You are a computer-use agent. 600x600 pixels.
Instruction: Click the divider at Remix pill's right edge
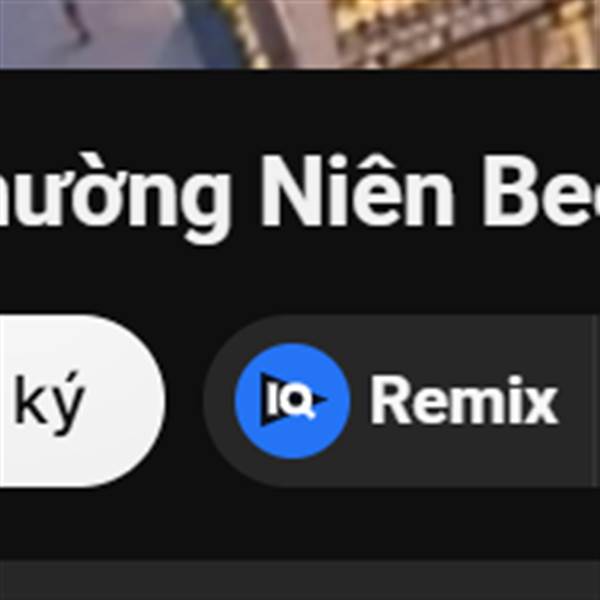click(594, 401)
